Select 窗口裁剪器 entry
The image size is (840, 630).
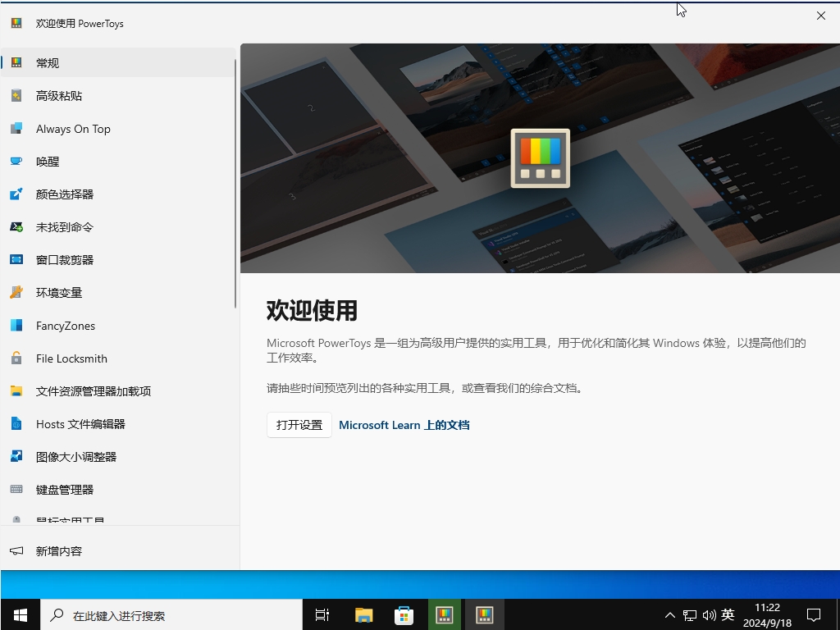click(118, 260)
